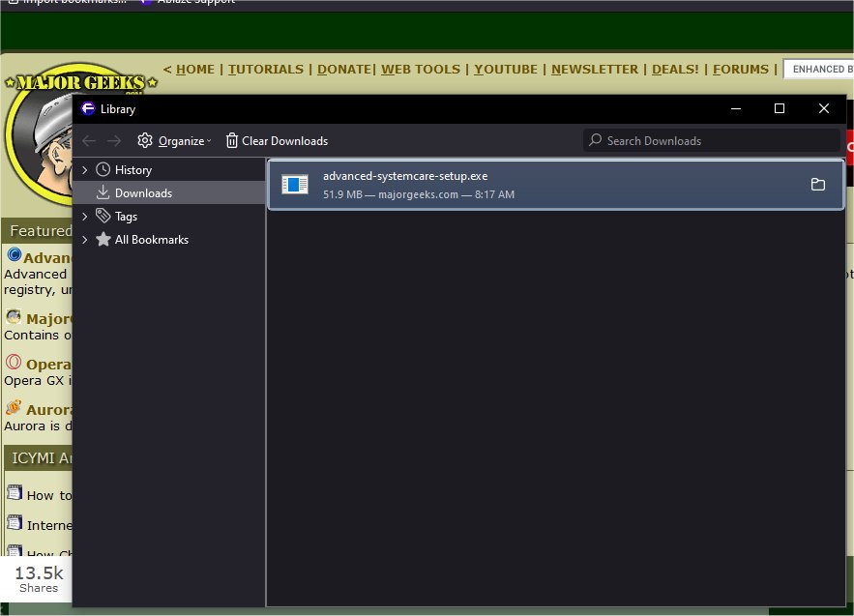
Task: Click the Aurora icon in Featured list
Action: pyautogui.click(x=14, y=407)
